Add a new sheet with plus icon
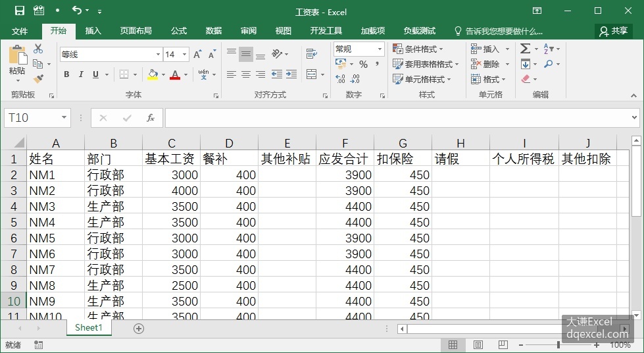This screenshot has height=353, width=644. tap(139, 329)
